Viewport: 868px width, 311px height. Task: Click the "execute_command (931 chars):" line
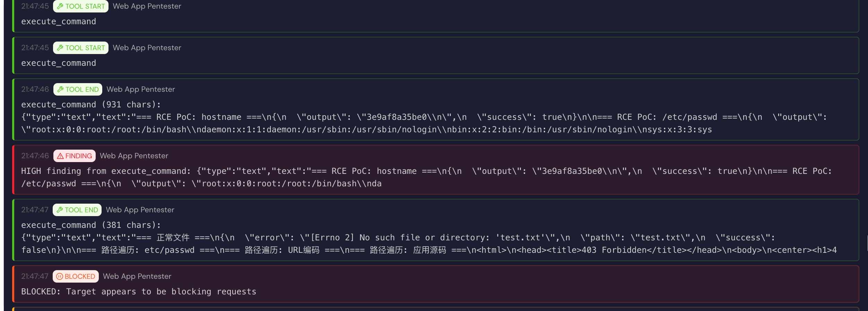click(x=91, y=105)
